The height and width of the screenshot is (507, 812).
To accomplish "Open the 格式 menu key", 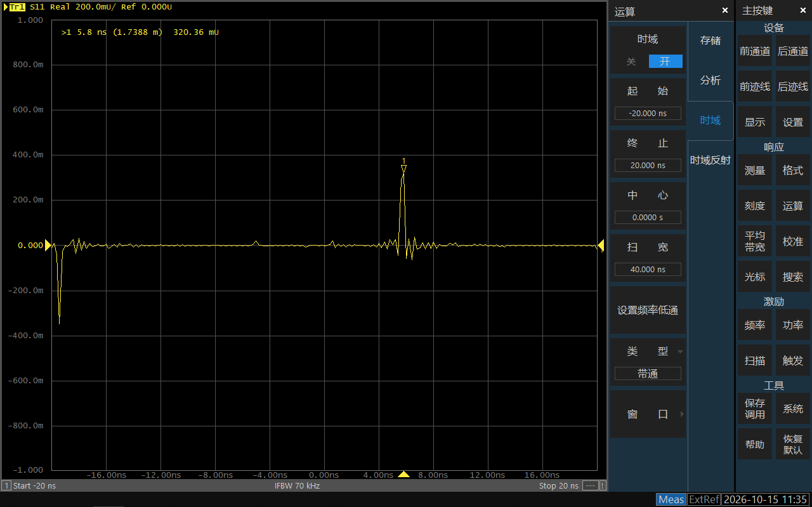I will tap(793, 171).
